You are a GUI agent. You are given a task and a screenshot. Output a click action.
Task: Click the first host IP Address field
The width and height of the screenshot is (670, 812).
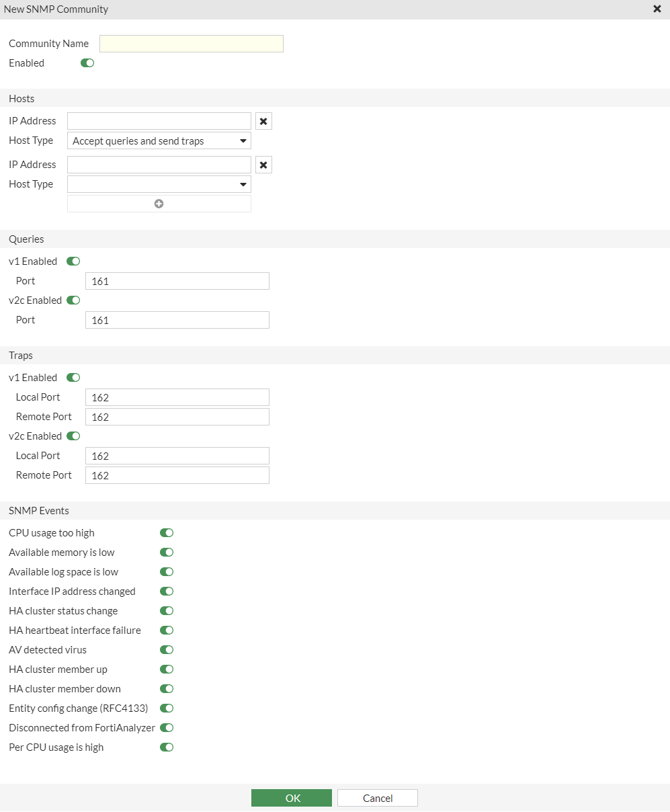pos(159,121)
